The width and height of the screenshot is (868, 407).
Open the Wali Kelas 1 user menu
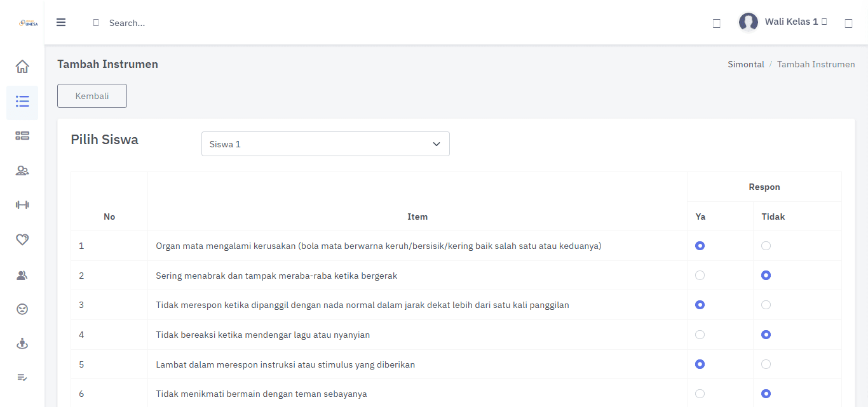click(796, 22)
